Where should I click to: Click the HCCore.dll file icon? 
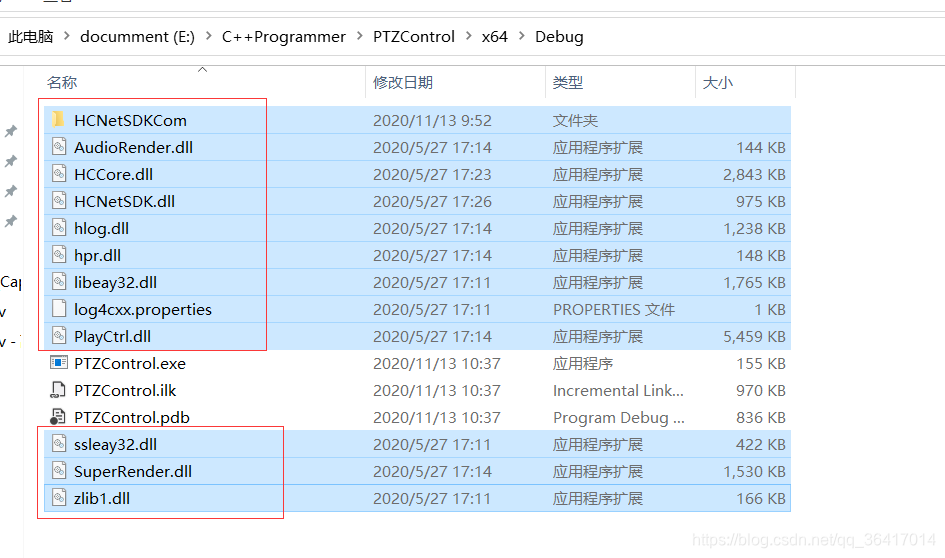tap(58, 174)
